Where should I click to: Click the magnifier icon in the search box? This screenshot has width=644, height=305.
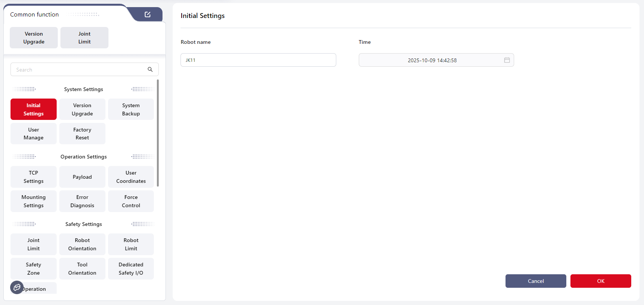point(150,69)
